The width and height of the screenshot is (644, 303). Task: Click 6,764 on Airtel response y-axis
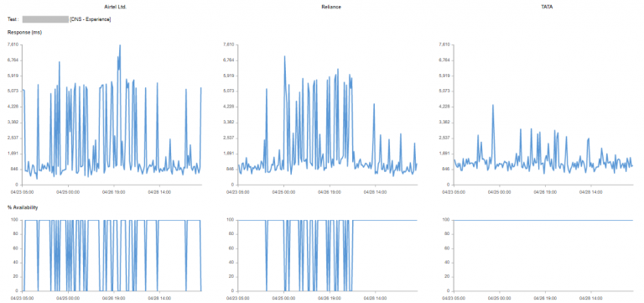click(13, 60)
